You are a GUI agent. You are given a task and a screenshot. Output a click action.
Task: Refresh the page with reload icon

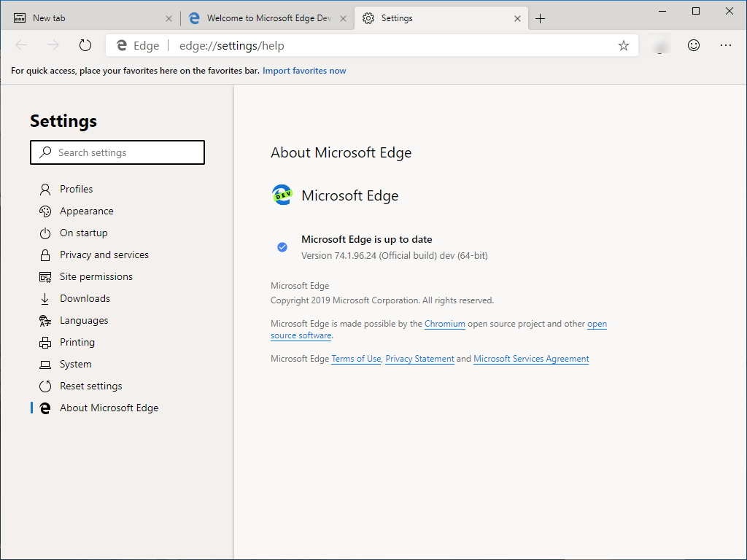click(x=85, y=44)
